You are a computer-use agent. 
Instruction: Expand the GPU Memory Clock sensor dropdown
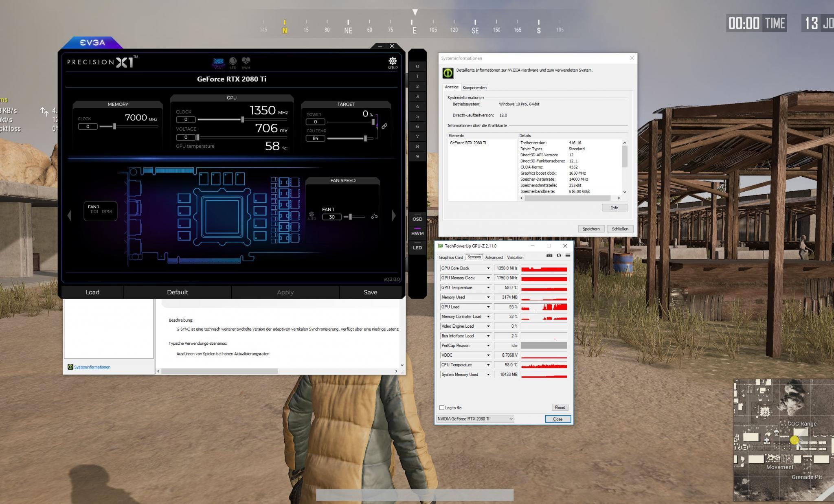(x=488, y=278)
